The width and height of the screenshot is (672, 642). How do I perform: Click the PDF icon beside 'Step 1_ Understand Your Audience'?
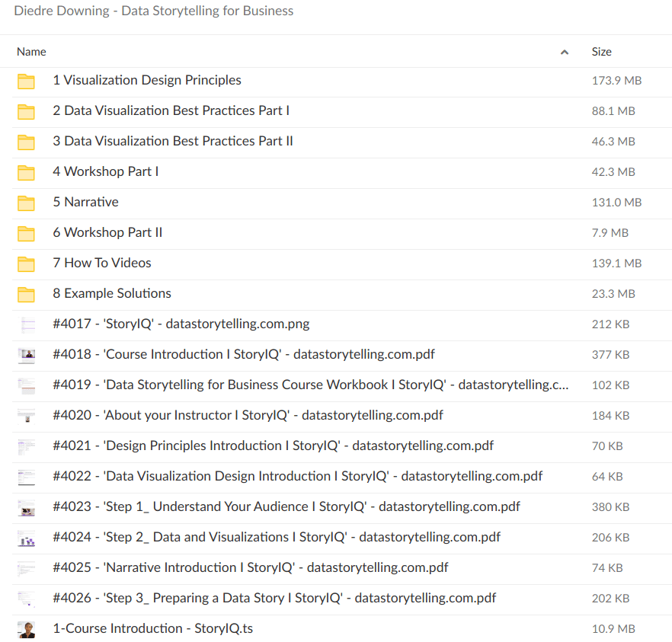(25, 506)
